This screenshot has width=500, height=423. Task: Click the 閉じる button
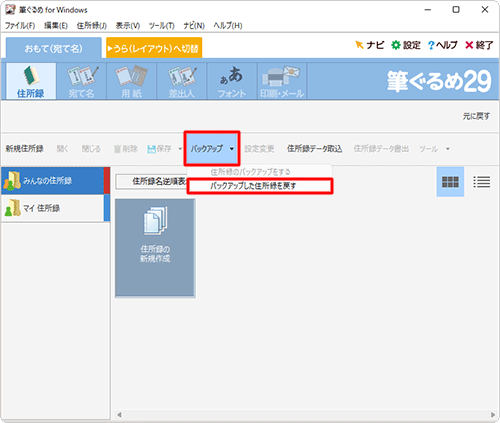click(91, 149)
